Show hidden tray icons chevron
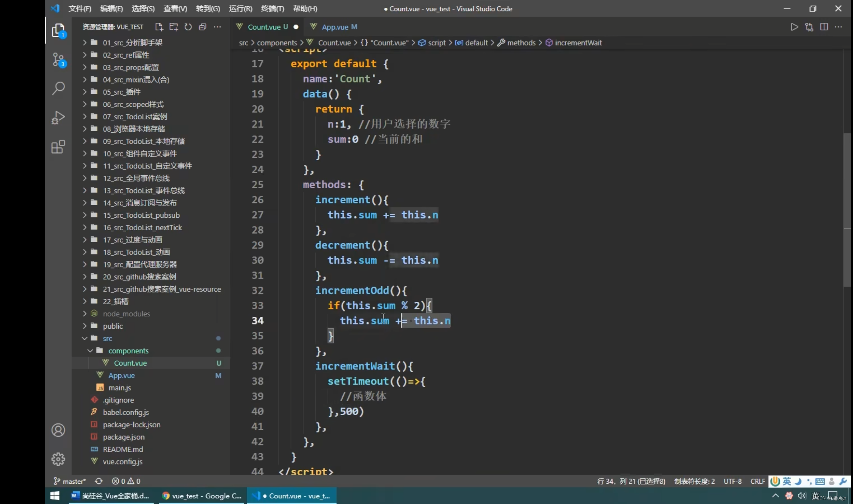853x504 pixels. pos(775,496)
